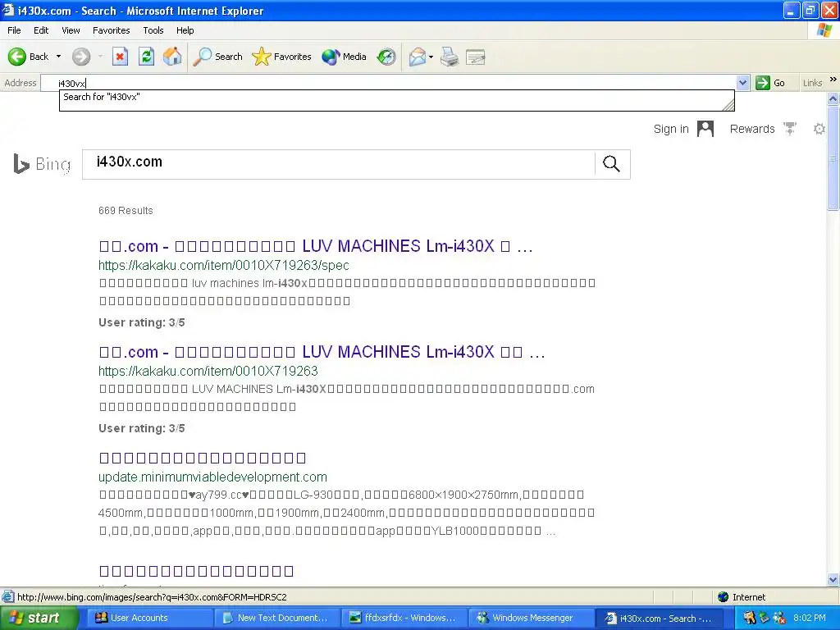The image size is (840, 630).
Task: Open Favorites star toolbar button
Action: 282,57
